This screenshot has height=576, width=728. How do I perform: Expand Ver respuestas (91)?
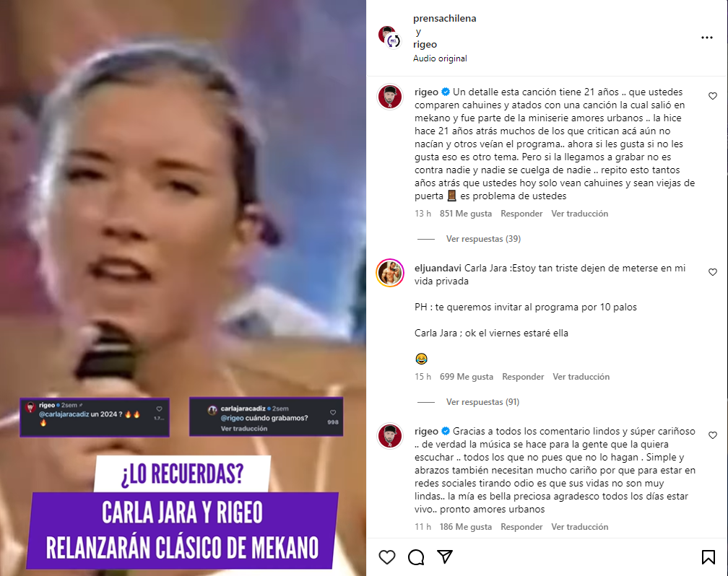[482, 401]
